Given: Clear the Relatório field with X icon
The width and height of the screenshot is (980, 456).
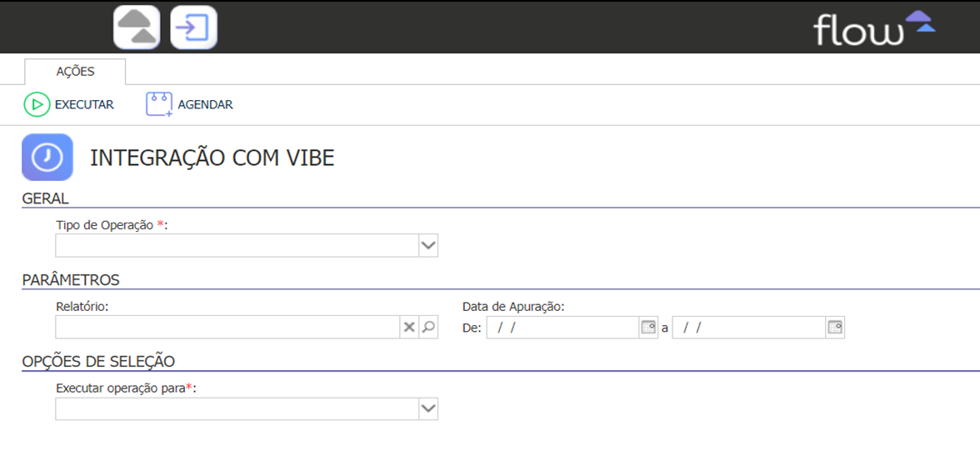Looking at the screenshot, I should tap(408, 327).
